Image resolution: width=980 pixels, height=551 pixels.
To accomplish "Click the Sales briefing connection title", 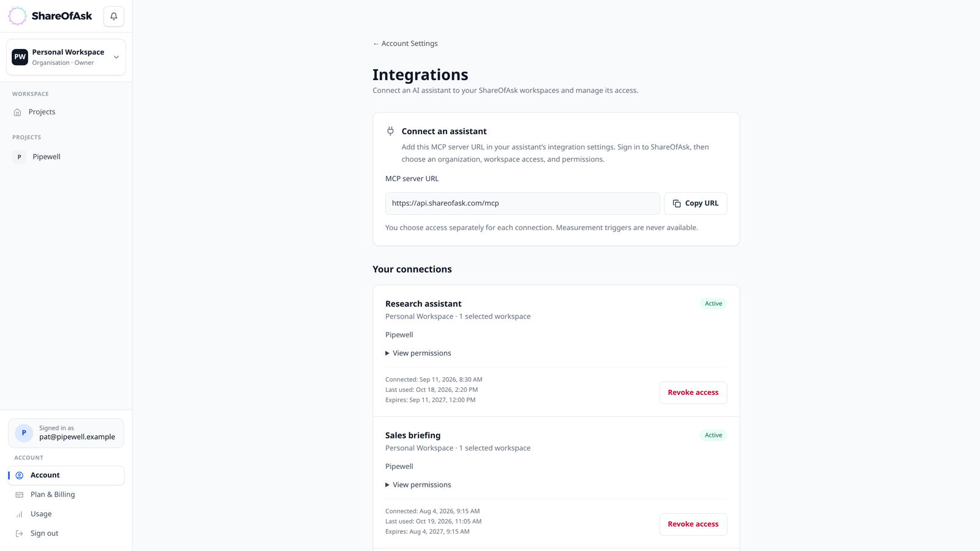I will point(413,435).
